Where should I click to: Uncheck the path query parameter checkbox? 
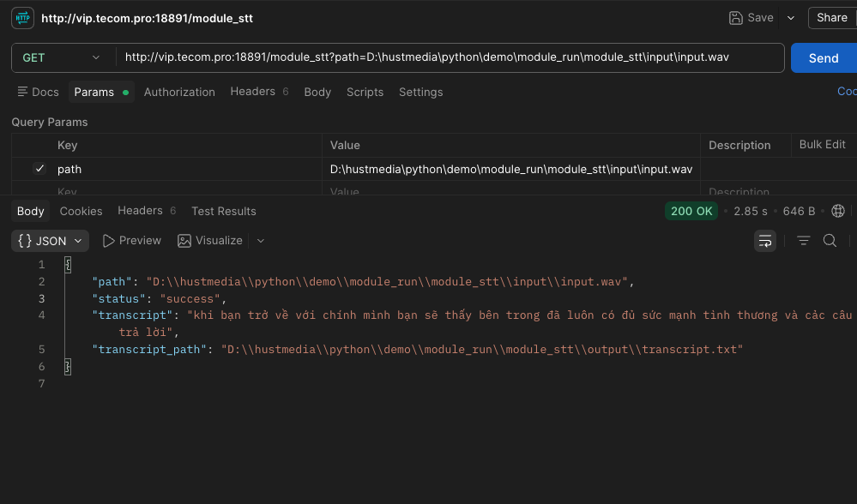tap(39, 169)
